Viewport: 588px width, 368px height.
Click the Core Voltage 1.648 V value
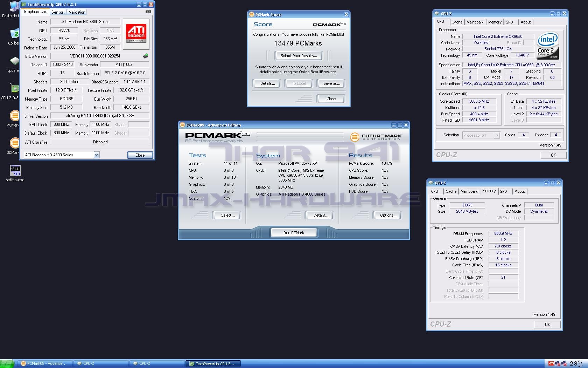coord(522,55)
